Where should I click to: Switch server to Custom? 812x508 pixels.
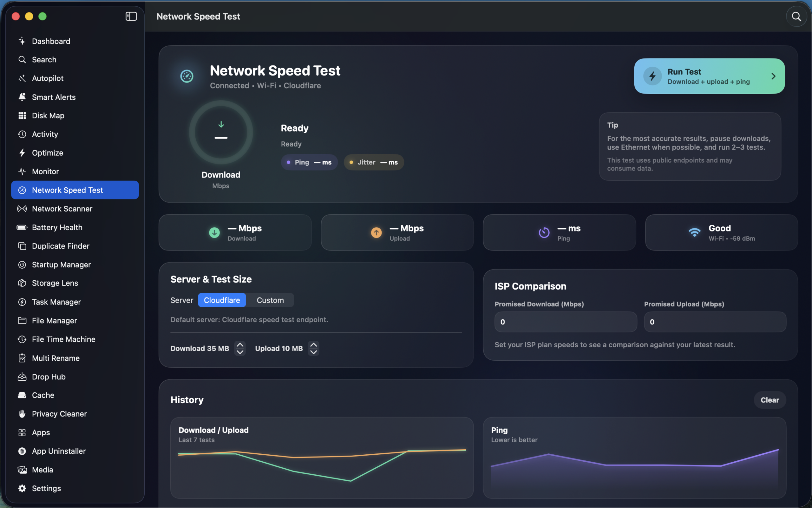point(270,300)
